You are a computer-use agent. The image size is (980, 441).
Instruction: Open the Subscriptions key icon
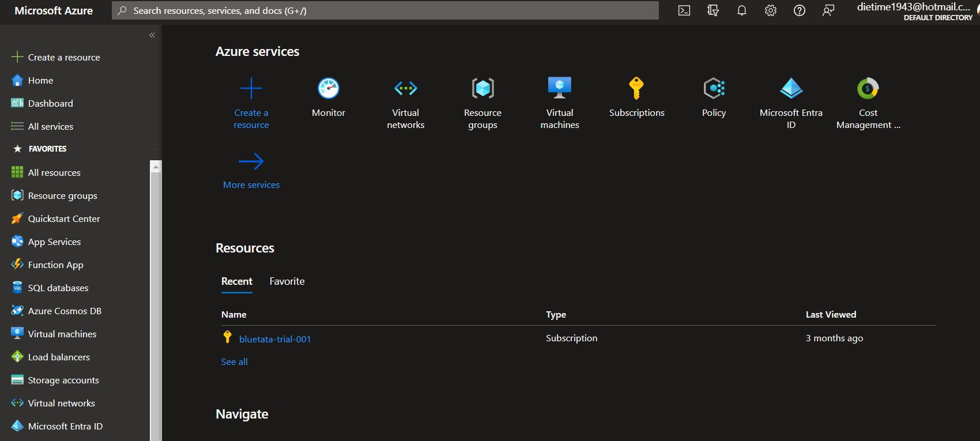tap(636, 88)
